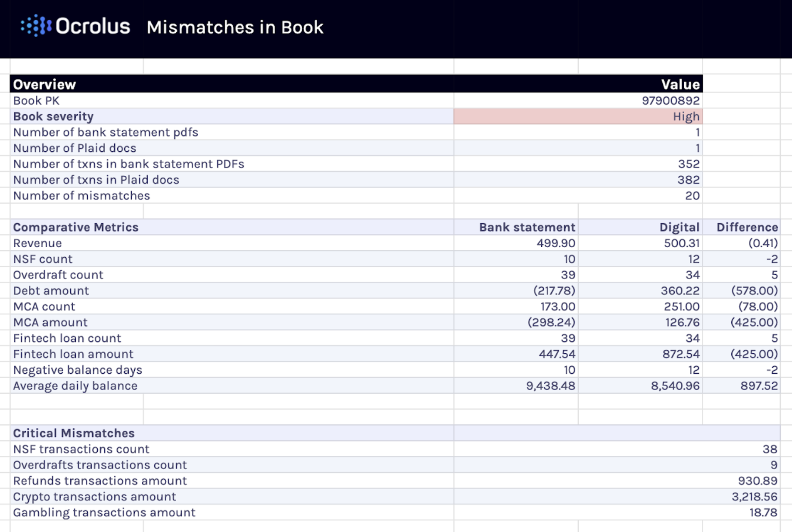This screenshot has width=792, height=532.
Task: Click Fintech loan digital 872.54
Action: point(681,354)
